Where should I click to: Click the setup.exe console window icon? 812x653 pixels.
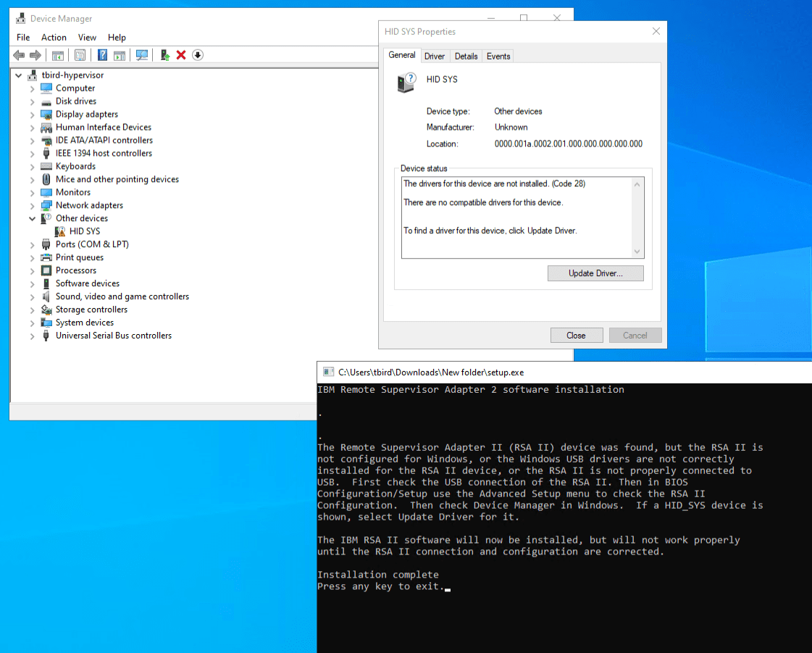[x=328, y=372]
